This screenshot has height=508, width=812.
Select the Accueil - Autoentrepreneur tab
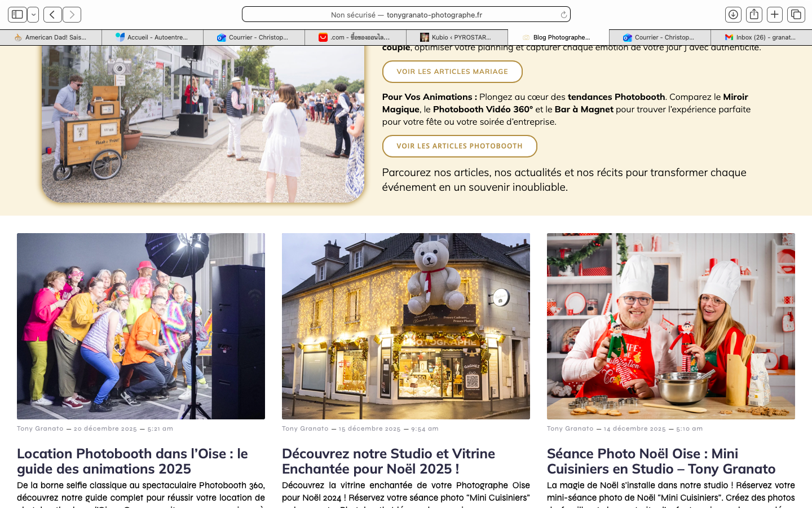152,37
